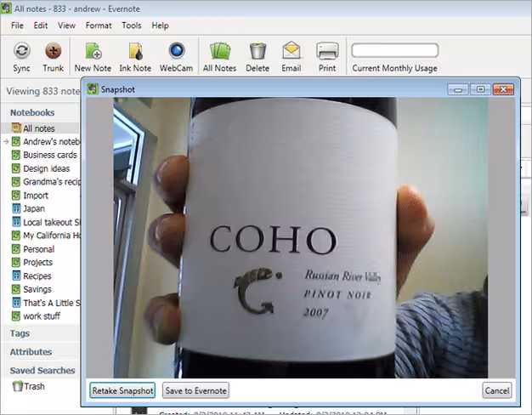Open the Tools menu
Screen dimensions: 532x415
pos(132,26)
